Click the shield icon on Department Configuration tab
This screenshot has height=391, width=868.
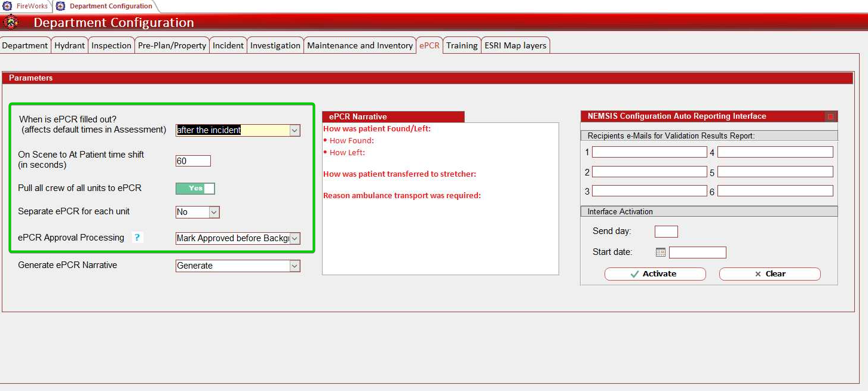(59, 7)
